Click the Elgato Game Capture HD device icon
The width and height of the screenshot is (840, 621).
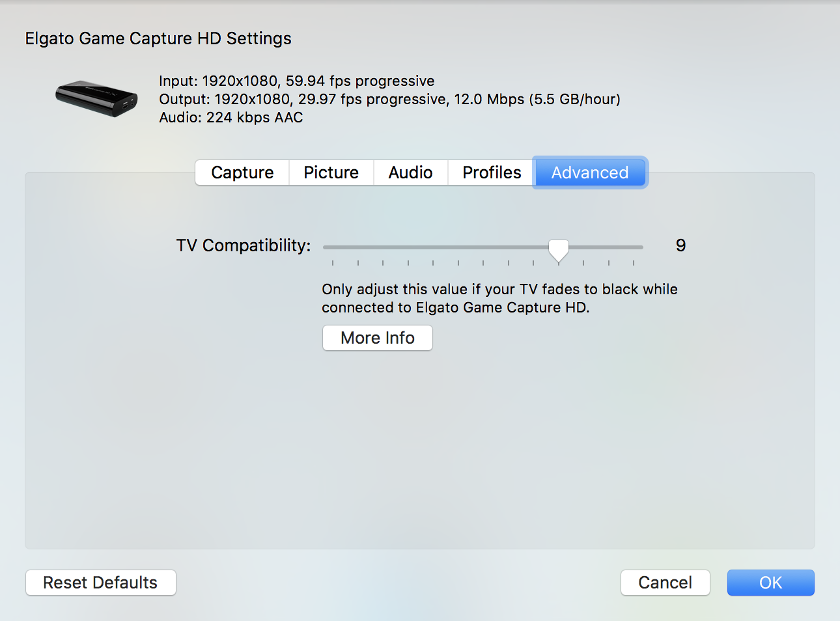tap(96, 98)
